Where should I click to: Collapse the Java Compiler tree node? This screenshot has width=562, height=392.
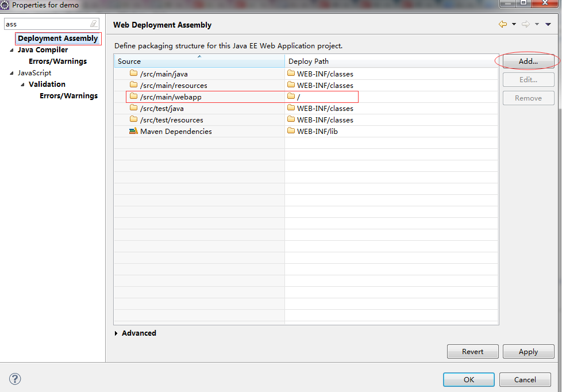tap(11, 50)
